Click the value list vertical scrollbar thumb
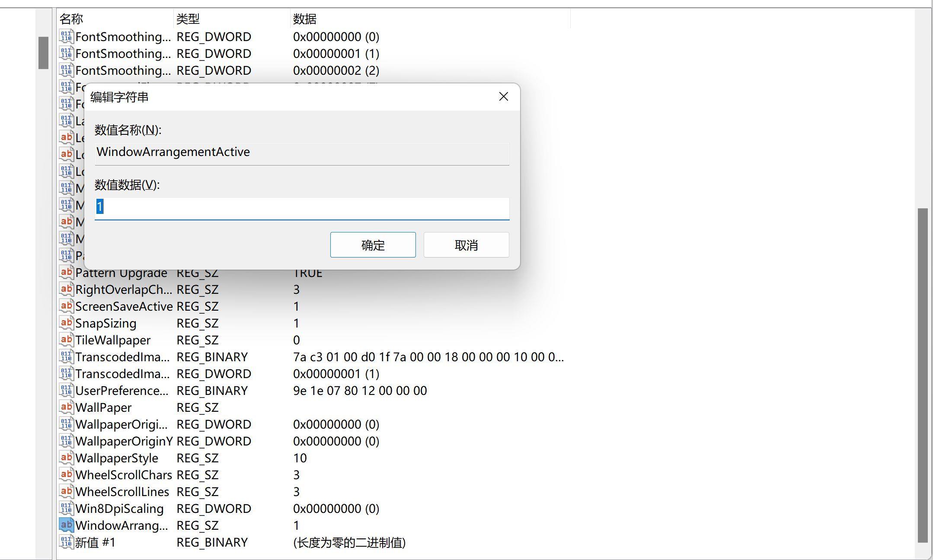This screenshot has height=560, width=933. (923, 375)
